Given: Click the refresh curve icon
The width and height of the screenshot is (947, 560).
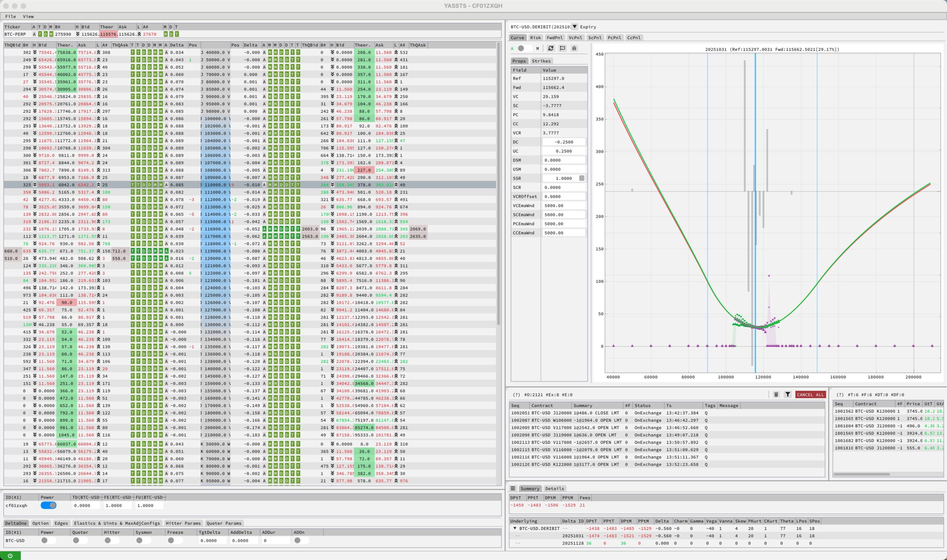Looking at the screenshot, I should 550,48.
